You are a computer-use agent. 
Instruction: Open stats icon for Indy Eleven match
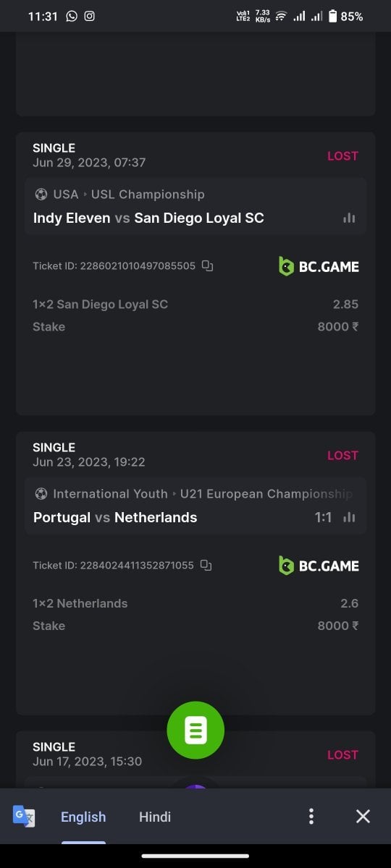click(349, 218)
